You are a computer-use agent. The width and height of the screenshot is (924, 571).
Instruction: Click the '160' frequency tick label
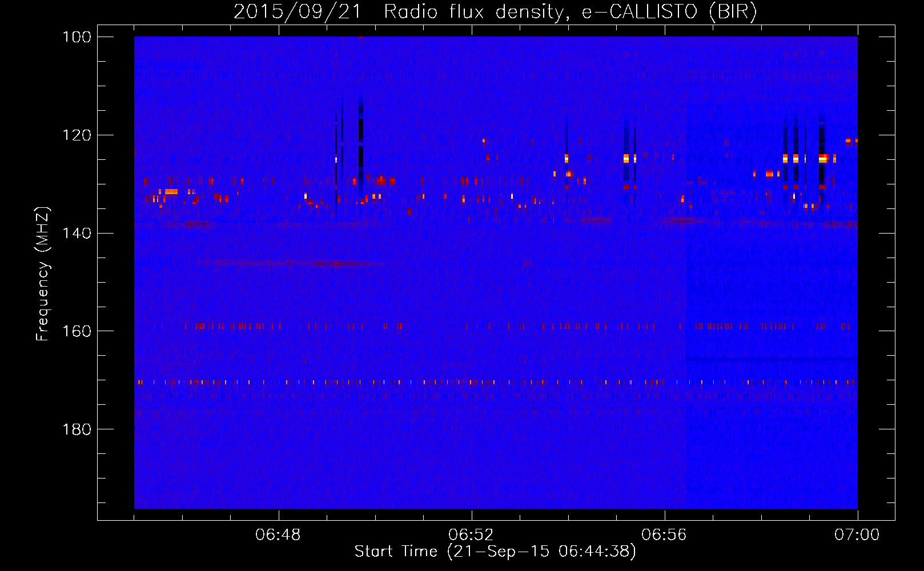pyautogui.click(x=77, y=331)
